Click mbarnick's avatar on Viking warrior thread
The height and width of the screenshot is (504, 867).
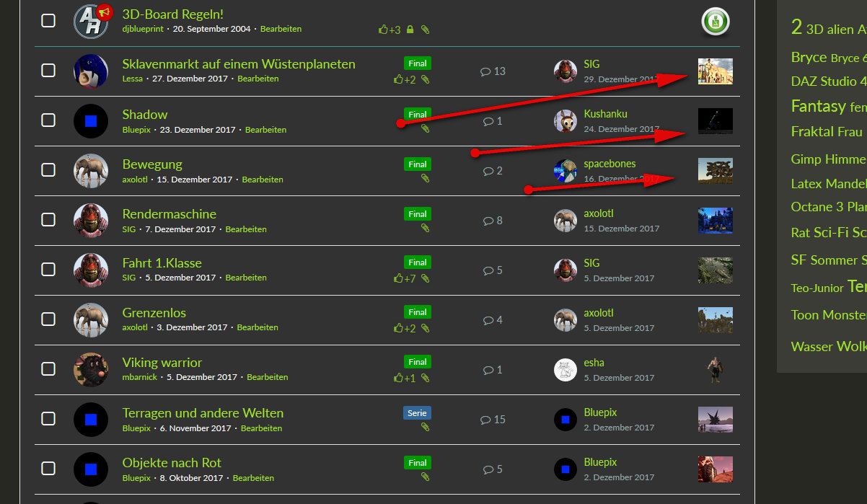[91, 370]
